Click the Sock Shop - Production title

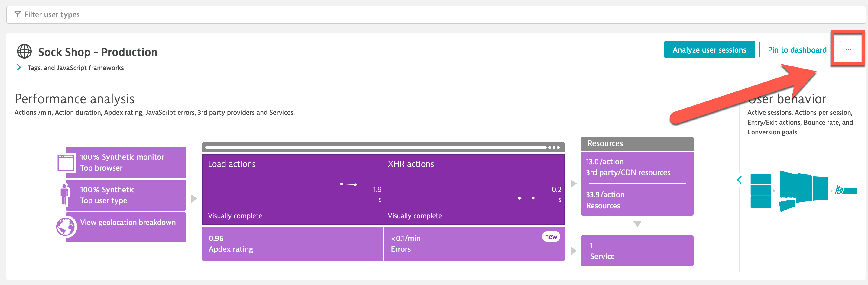pos(98,52)
